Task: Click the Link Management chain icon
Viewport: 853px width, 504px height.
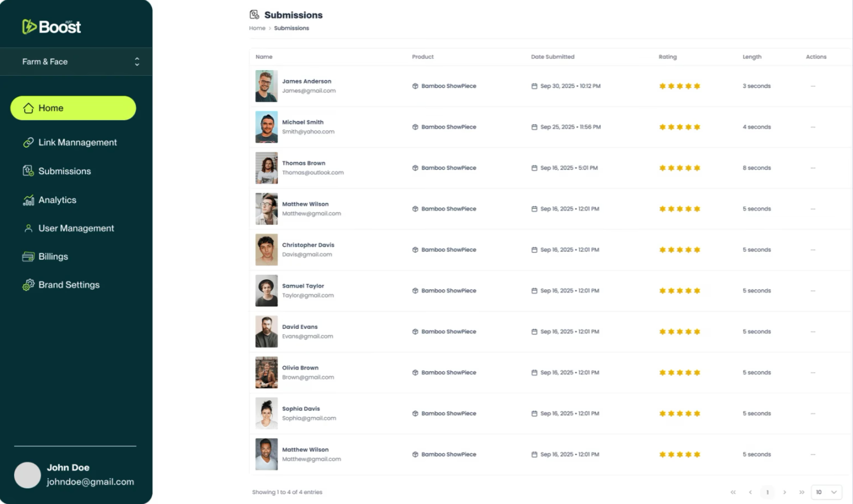Action: 28,142
